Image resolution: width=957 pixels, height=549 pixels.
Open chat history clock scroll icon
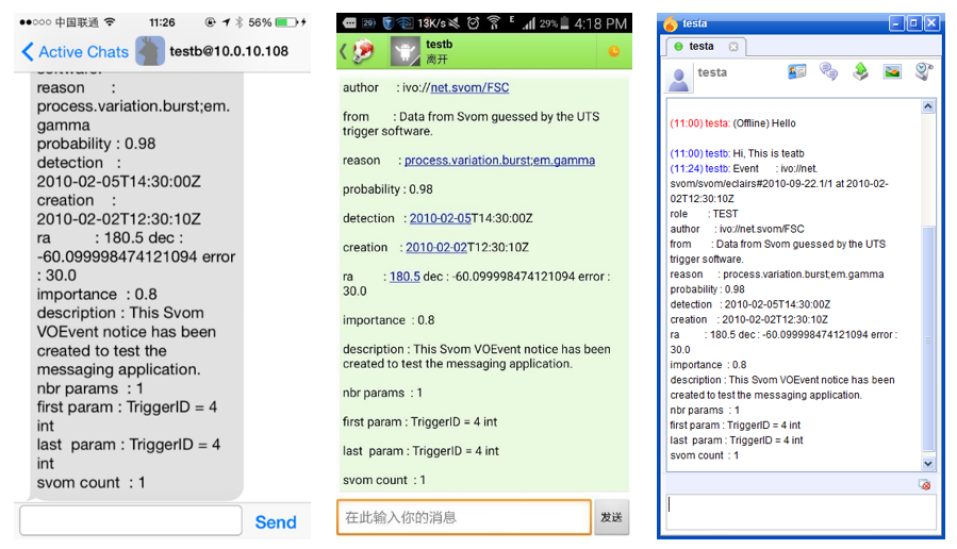[924, 72]
